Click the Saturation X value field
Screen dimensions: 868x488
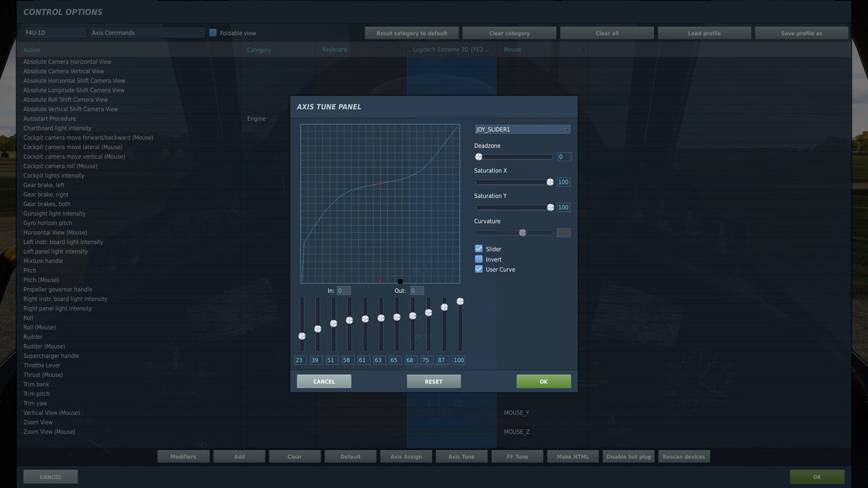564,182
